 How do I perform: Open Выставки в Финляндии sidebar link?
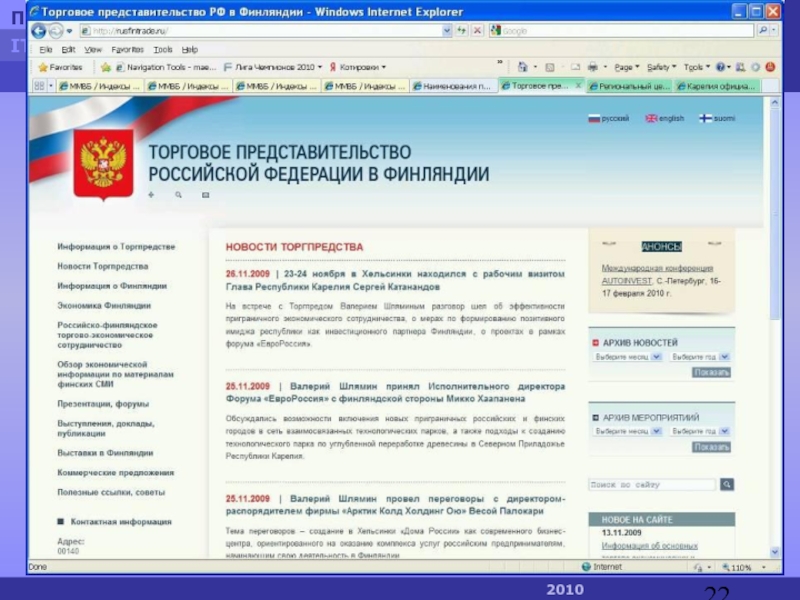click(x=105, y=453)
